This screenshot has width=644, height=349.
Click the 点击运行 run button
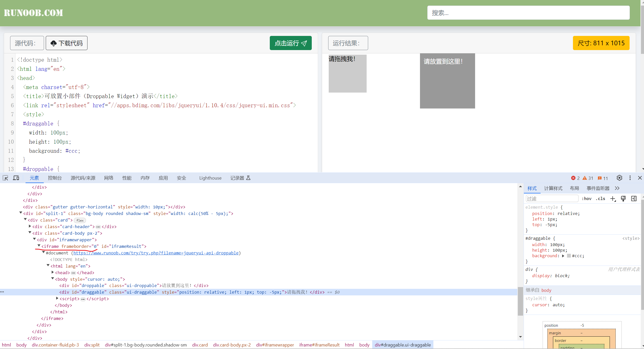[x=291, y=43]
